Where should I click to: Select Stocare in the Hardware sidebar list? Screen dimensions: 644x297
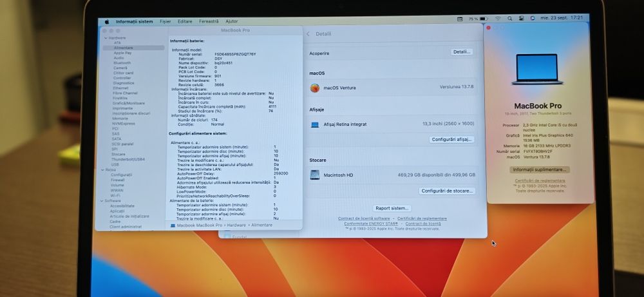118,154
